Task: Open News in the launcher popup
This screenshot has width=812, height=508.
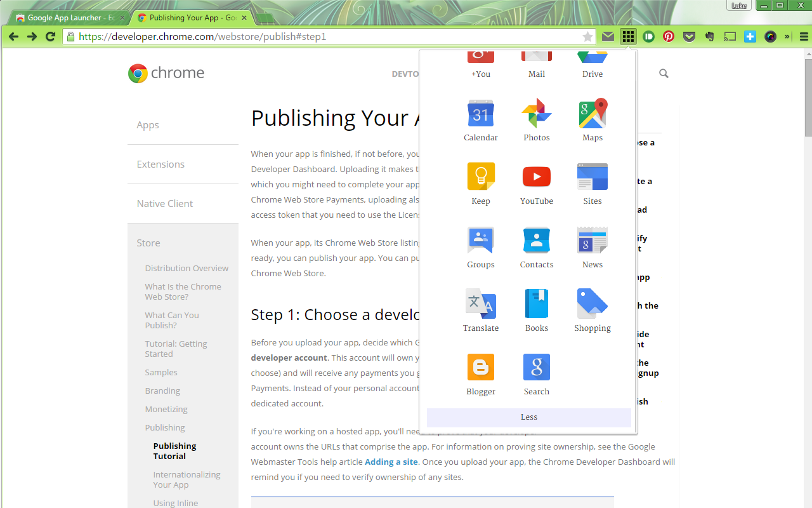Action: click(x=593, y=248)
